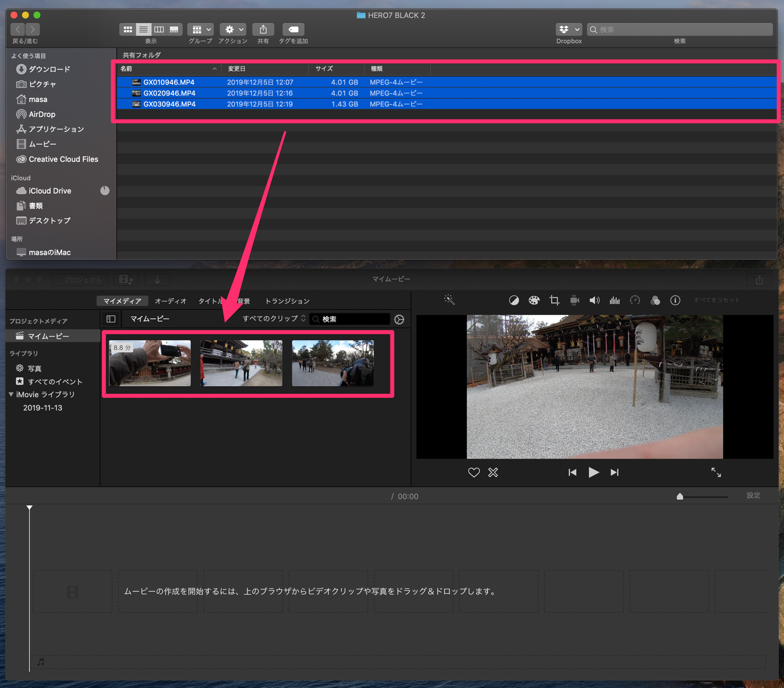Image resolution: width=784 pixels, height=688 pixels.
Task: Sort files by the 名前 column
Action: pyautogui.click(x=168, y=69)
